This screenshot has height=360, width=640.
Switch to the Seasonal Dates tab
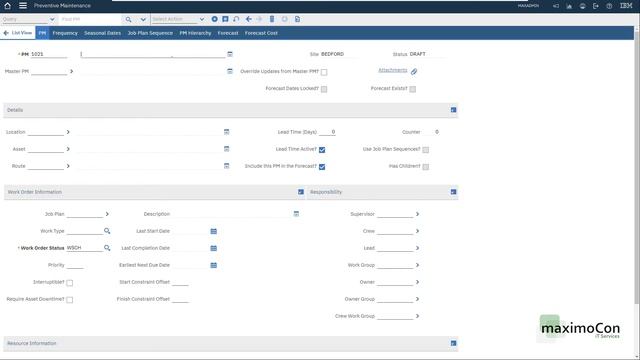click(x=102, y=33)
